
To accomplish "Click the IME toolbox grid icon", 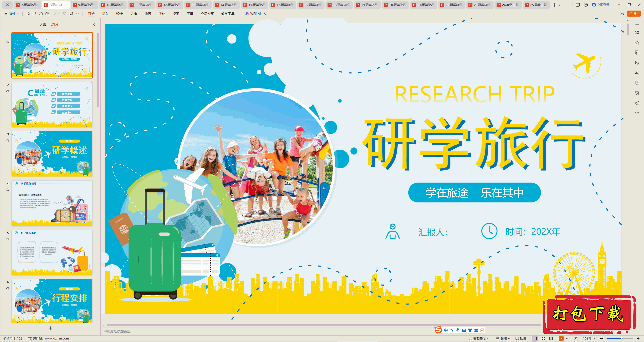I will [476, 330].
